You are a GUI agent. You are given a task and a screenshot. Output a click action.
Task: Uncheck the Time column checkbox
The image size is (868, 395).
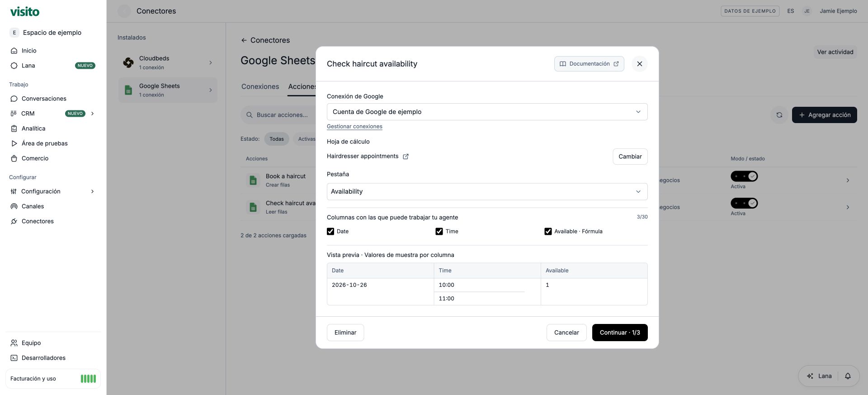point(439,232)
